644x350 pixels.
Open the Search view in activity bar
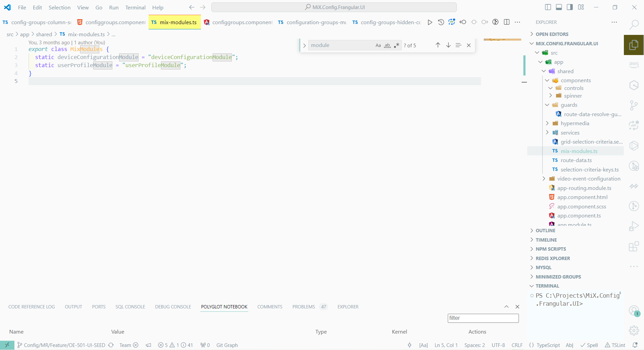point(634,24)
